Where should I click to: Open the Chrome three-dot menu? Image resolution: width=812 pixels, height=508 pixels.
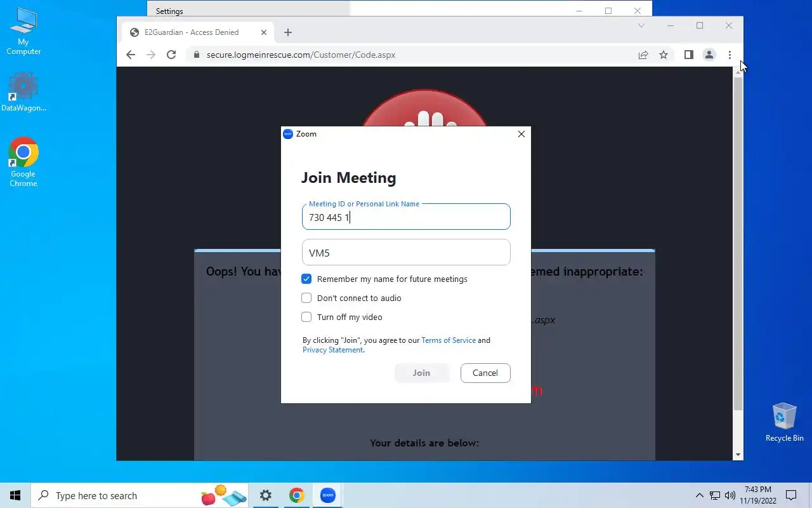coord(730,55)
